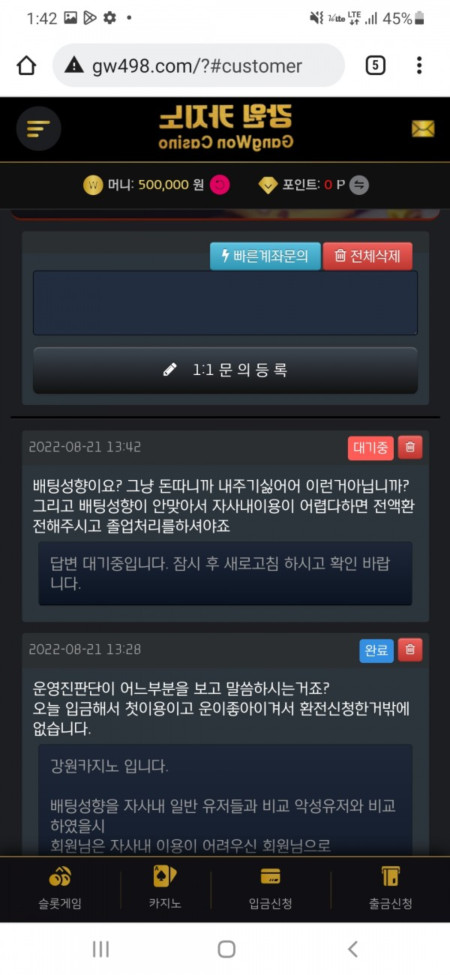
Task: Open the browser three-dot overflow menu
Action: 419,65
